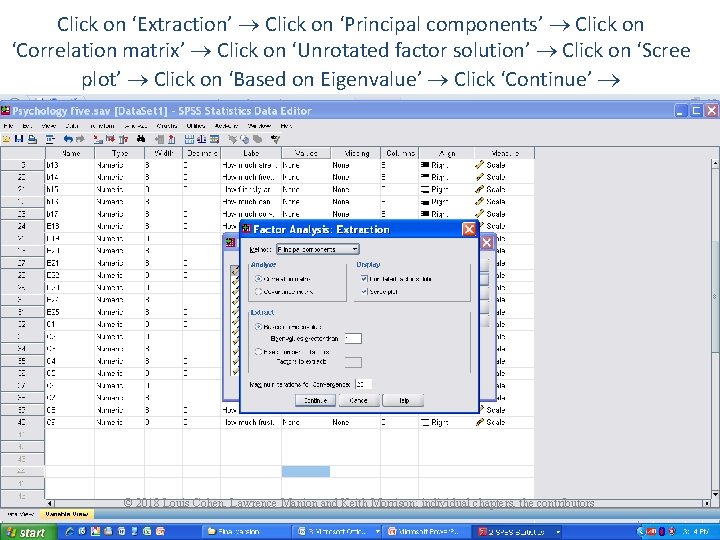Screen dimensions: 720x540
Task: Open the Transform menu
Action: click(x=102, y=125)
